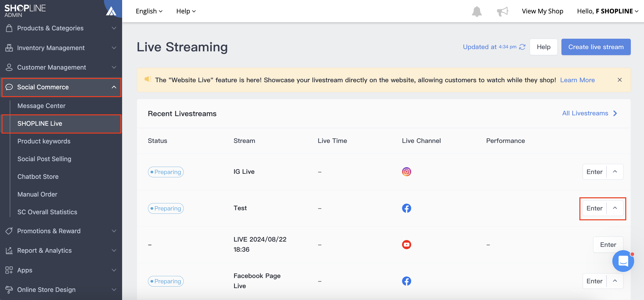Click the Inventory Management icon

(9, 48)
